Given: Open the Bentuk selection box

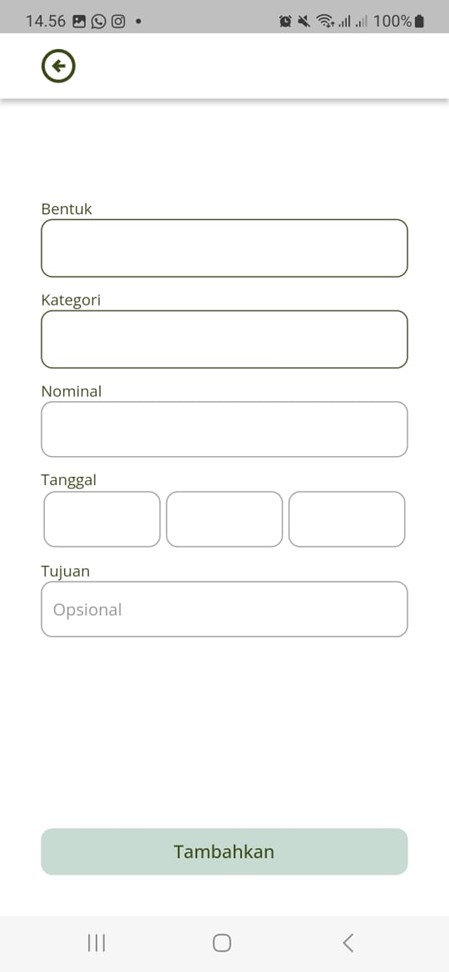Looking at the screenshot, I should click(x=224, y=248).
